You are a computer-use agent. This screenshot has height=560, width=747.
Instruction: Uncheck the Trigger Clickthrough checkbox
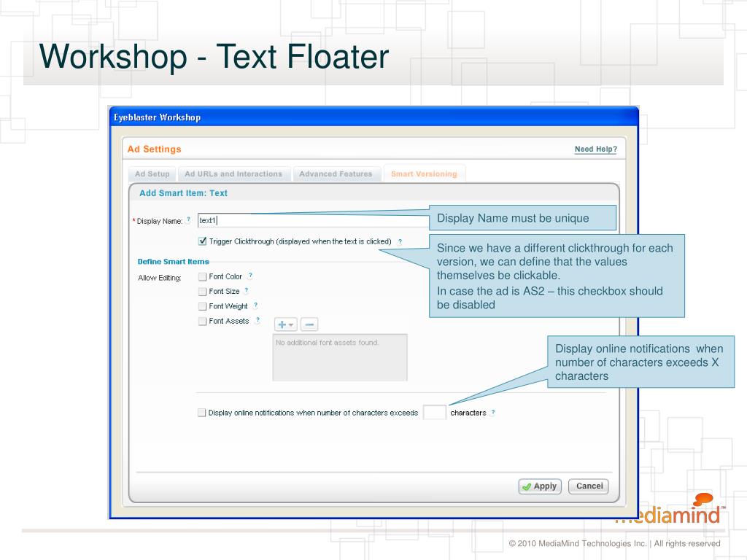click(203, 241)
